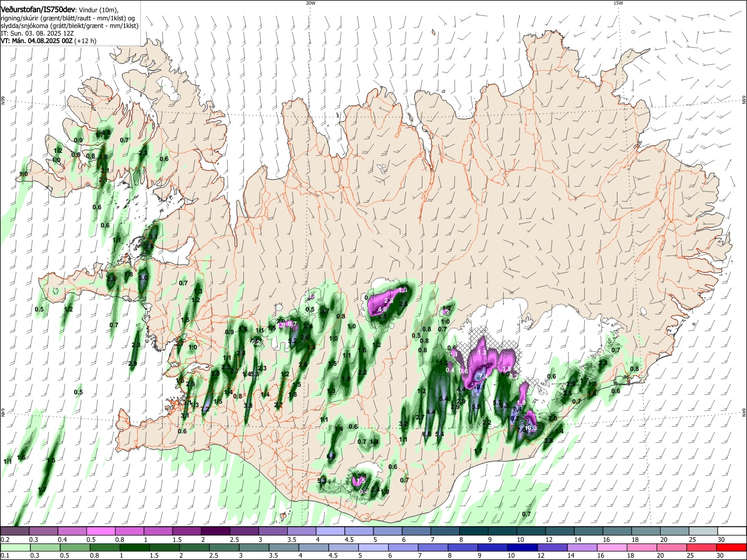Click the 10.3 precipitation value on the map

point(530,428)
